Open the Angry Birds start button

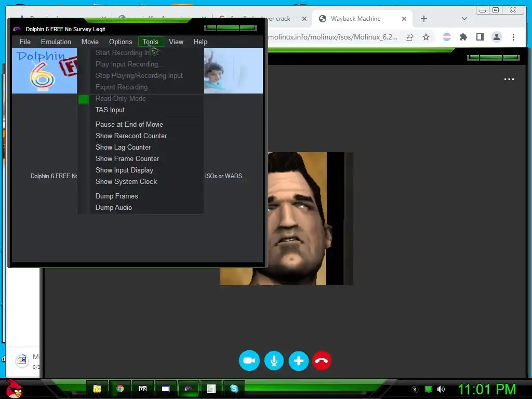14,388
